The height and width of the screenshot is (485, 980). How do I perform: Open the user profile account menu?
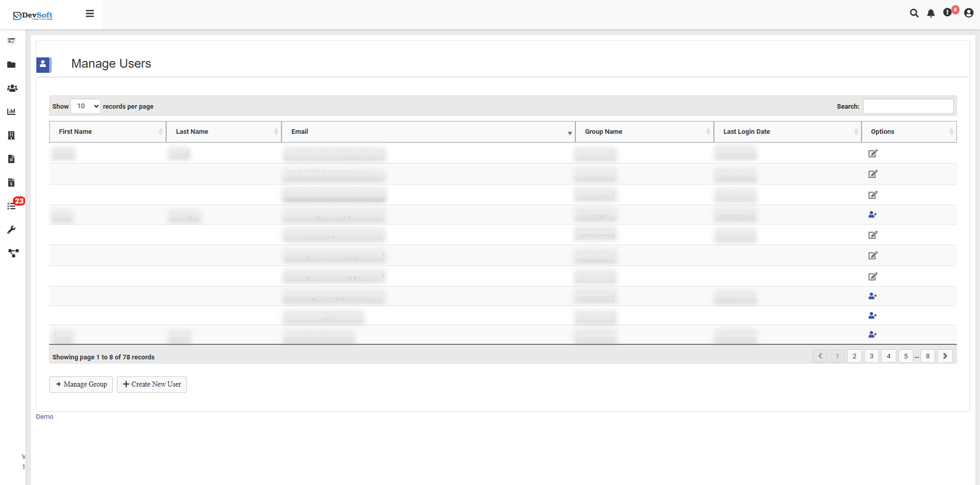tap(968, 13)
